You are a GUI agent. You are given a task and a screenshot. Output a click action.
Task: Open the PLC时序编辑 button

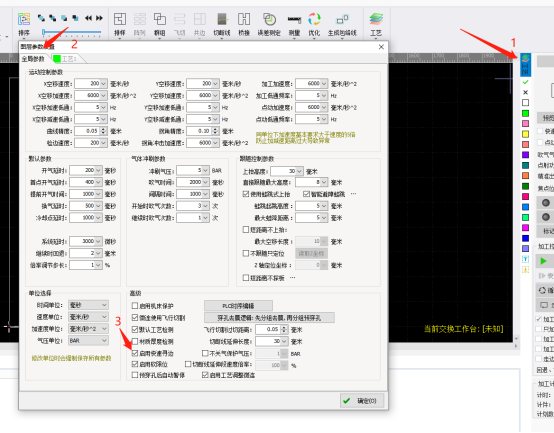point(238,306)
